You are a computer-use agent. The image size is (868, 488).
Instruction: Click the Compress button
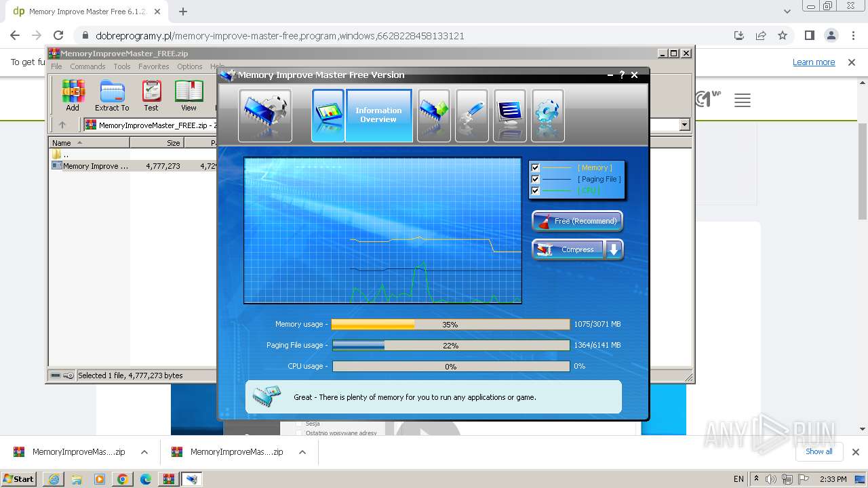[569, 249]
